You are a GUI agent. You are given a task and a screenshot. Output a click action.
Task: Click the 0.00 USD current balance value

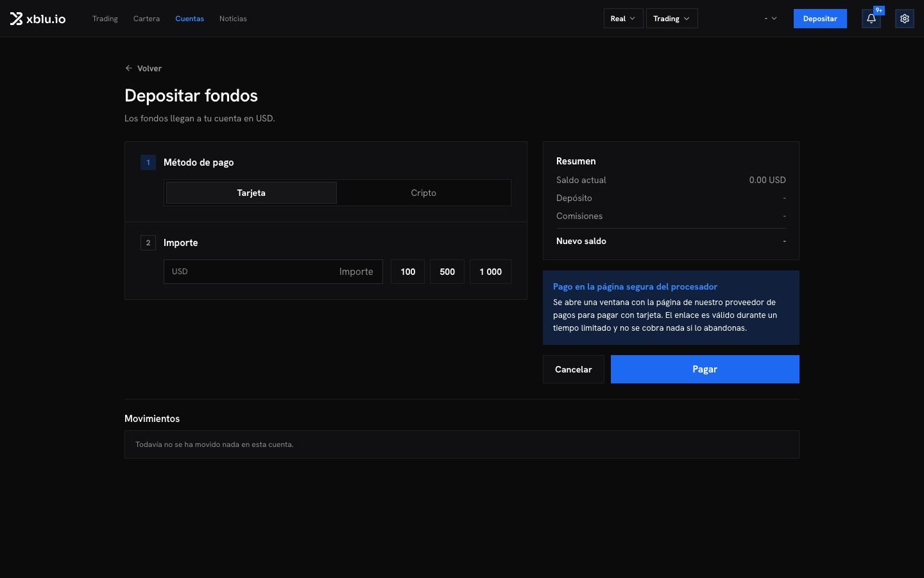click(x=767, y=180)
